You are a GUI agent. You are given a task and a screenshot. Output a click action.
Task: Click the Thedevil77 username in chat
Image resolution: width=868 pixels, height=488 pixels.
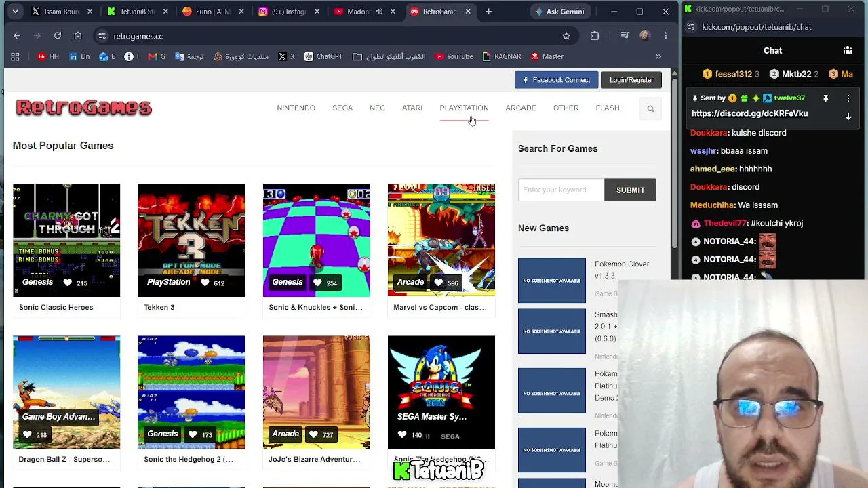[725, 223]
